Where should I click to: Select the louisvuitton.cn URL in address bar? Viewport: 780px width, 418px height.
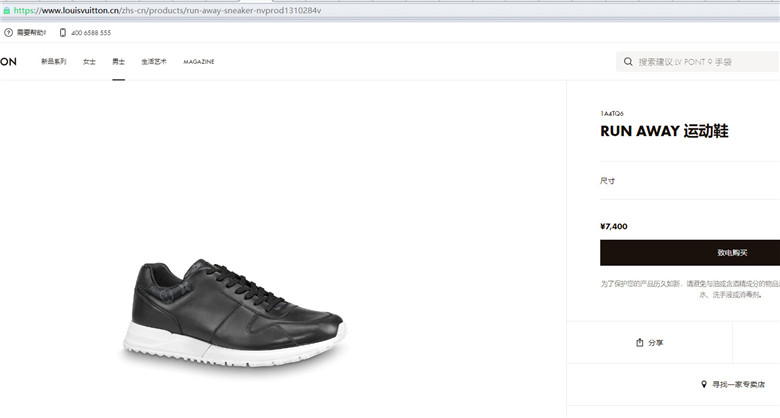[167, 10]
